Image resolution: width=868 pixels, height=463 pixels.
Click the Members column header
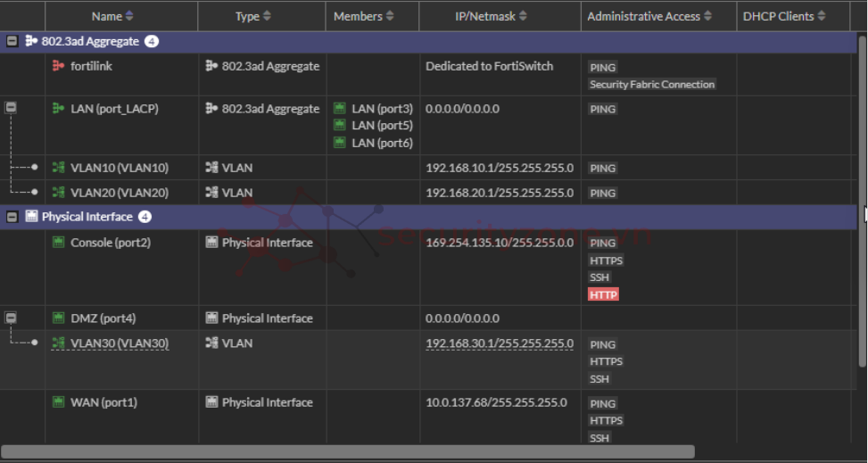(x=373, y=16)
